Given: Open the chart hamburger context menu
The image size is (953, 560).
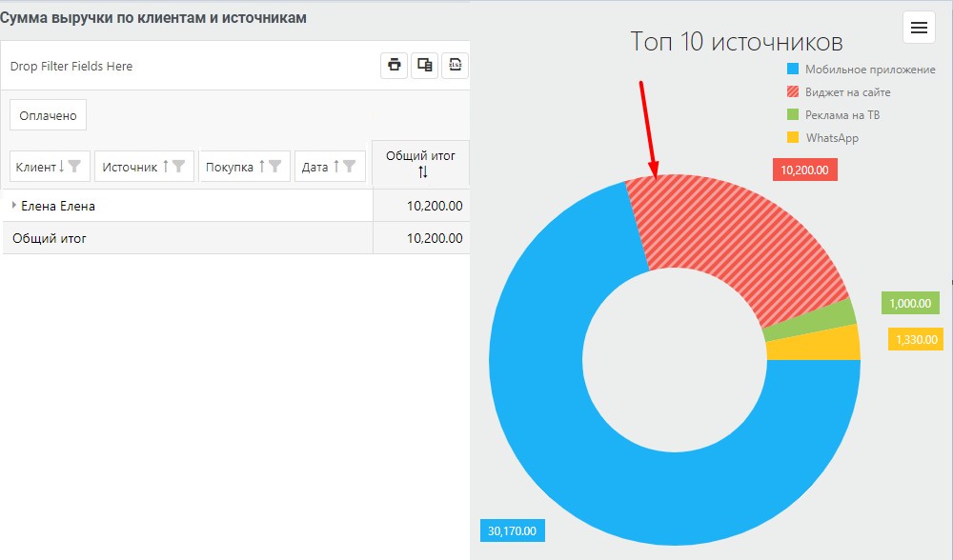Looking at the screenshot, I should pyautogui.click(x=919, y=28).
